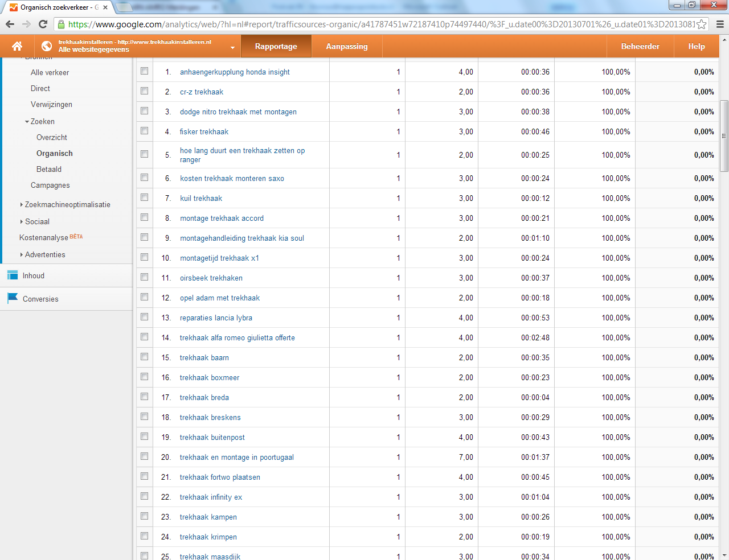Expand the Advertenties section
The image size is (729, 560).
pos(22,255)
